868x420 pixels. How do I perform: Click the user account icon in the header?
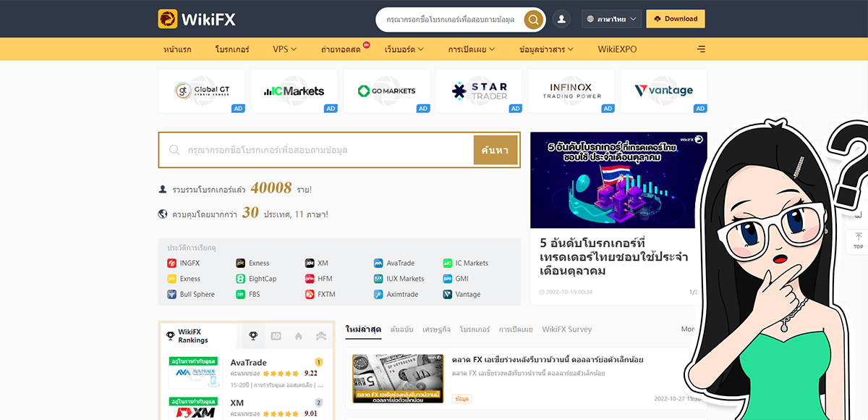click(561, 18)
